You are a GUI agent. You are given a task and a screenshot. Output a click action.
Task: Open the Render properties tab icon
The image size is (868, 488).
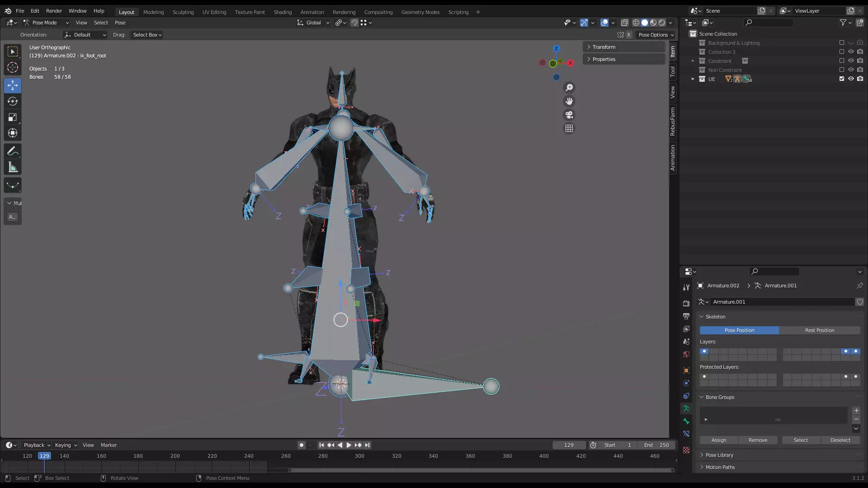click(x=686, y=303)
